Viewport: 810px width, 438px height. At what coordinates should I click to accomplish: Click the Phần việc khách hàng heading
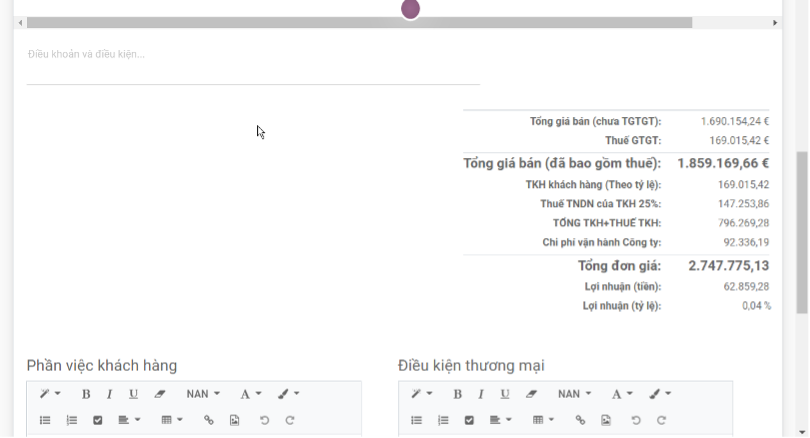pyautogui.click(x=102, y=366)
